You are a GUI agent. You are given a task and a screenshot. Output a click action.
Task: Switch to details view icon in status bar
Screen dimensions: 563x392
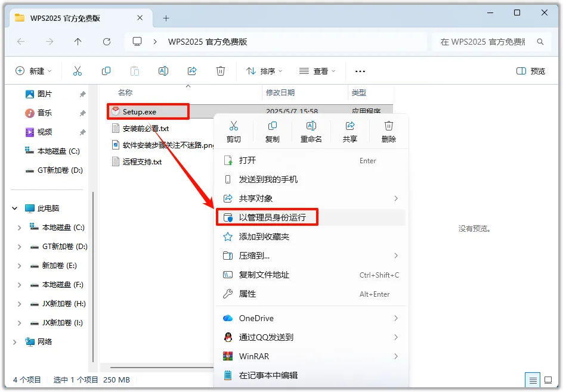pyautogui.click(x=533, y=380)
